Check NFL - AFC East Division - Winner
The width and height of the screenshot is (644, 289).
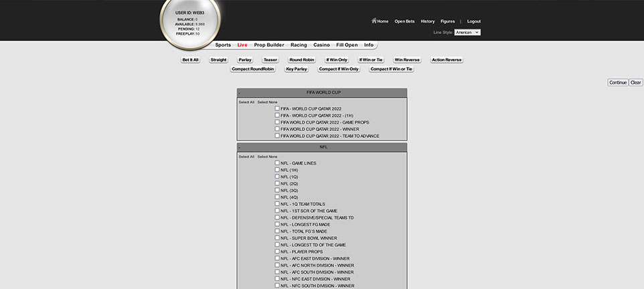tap(277, 258)
